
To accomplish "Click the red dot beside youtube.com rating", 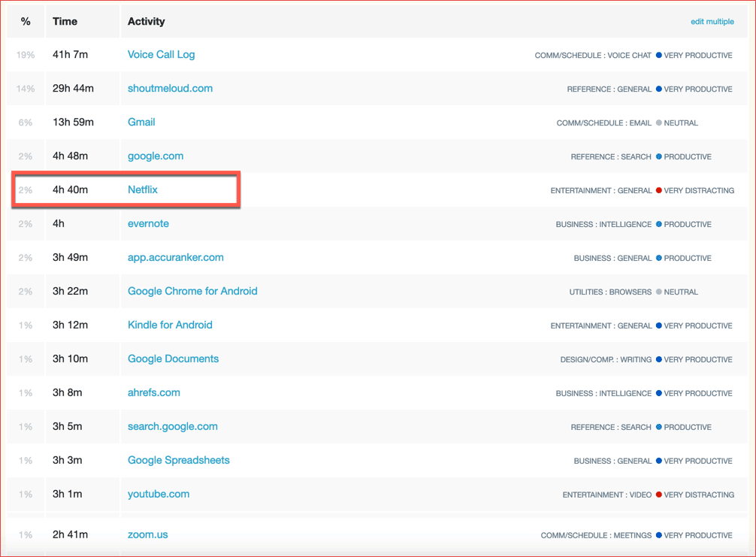I will coord(659,495).
